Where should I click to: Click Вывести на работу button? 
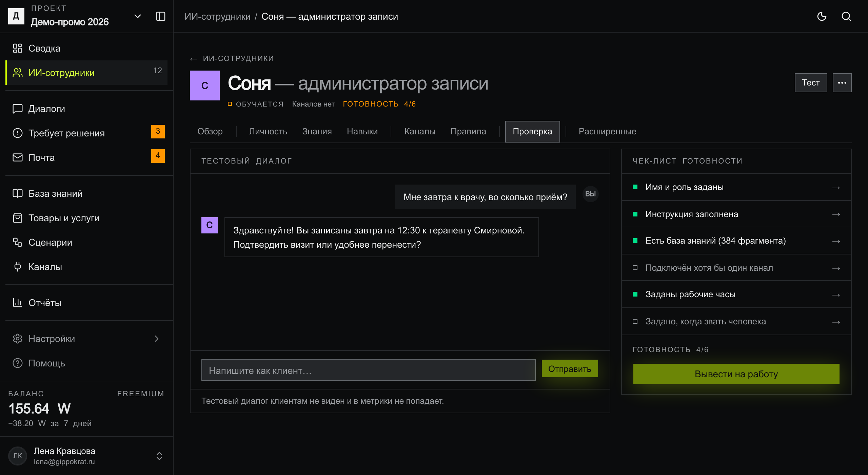pos(736,374)
